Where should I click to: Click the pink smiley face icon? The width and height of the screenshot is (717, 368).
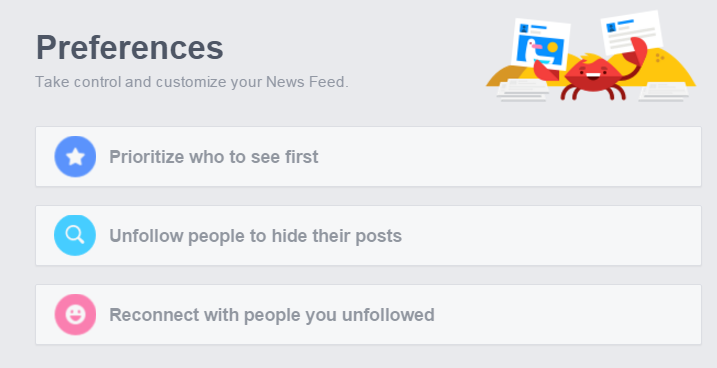click(x=75, y=315)
